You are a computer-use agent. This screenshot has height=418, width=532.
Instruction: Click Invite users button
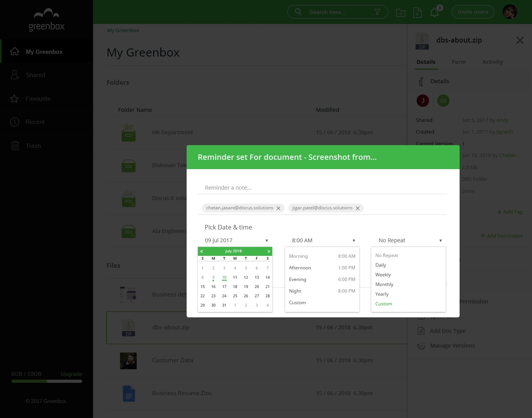[x=473, y=12]
